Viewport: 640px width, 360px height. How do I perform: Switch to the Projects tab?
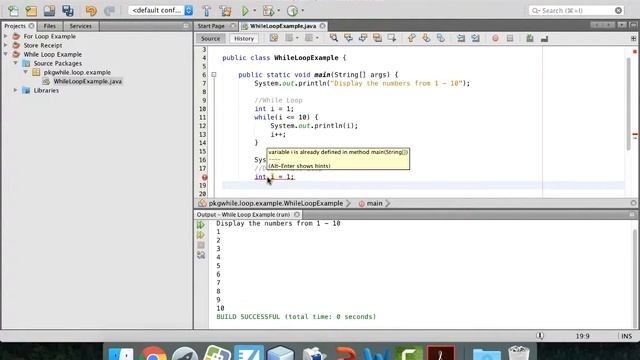click(15, 26)
